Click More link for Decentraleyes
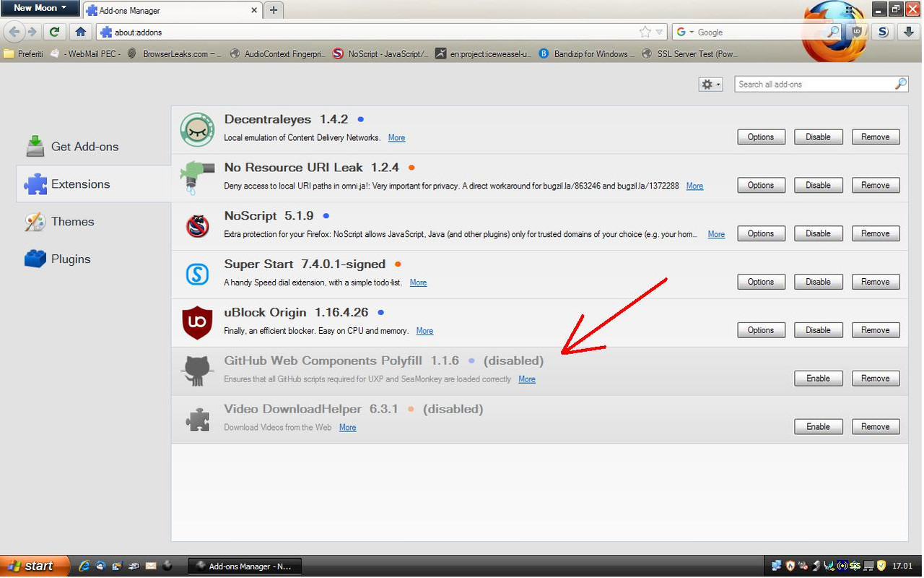The height and width of the screenshot is (578, 924). coord(396,138)
